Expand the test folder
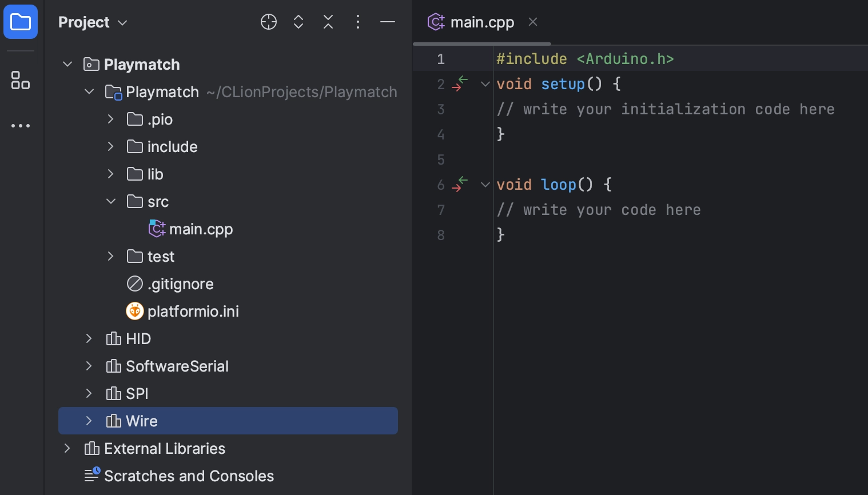Image resolution: width=868 pixels, height=495 pixels. click(111, 256)
